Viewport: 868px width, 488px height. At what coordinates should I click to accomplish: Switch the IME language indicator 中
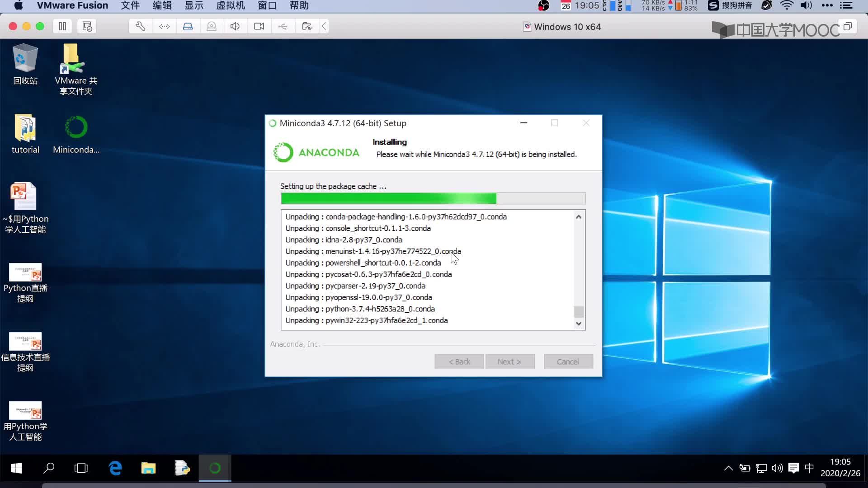pos(809,468)
